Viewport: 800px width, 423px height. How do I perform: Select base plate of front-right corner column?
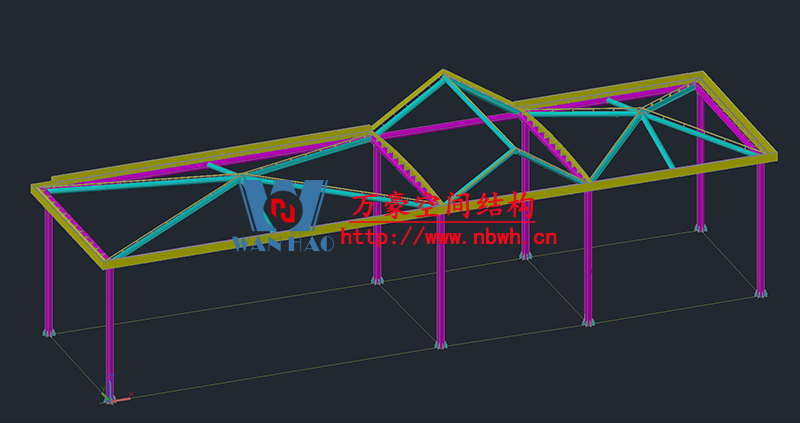pos(761,293)
